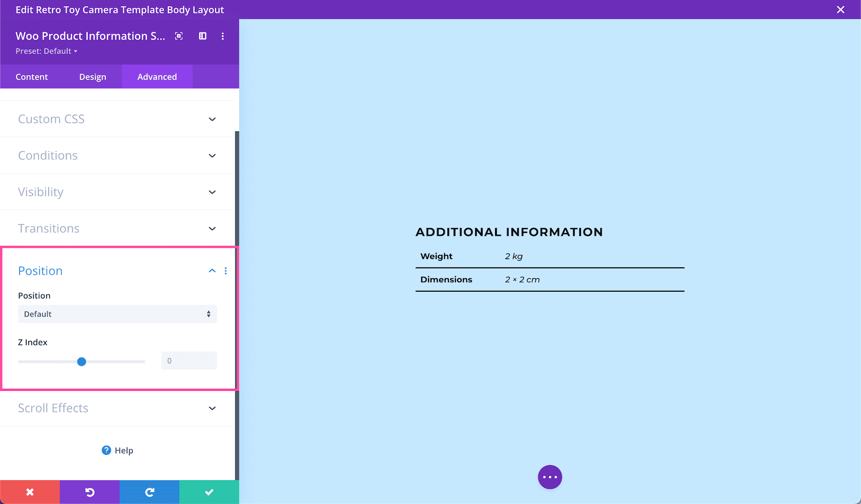Open the purple ellipsis button in the preview
861x504 pixels.
[x=550, y=477]
